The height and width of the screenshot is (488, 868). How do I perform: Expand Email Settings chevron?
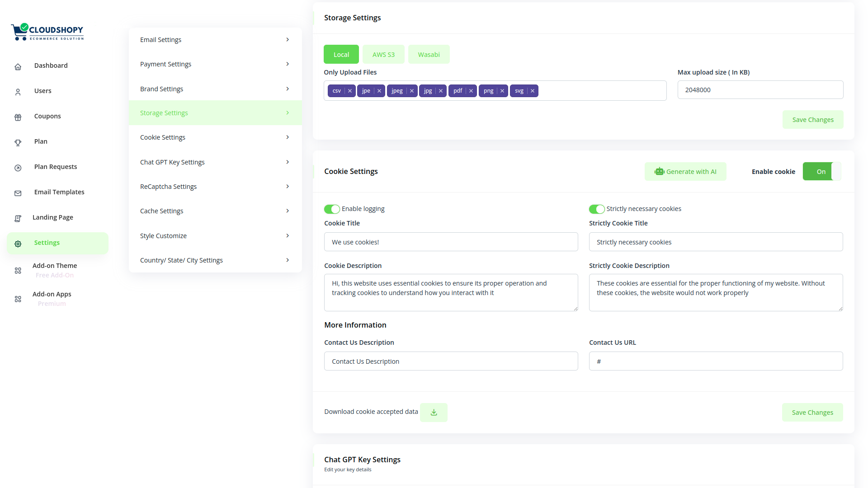(x=288, y=40)
